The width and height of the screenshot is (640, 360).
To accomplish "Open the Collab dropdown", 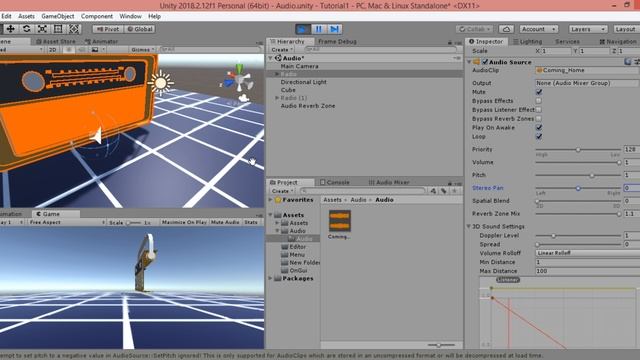I will pos(474,29).
